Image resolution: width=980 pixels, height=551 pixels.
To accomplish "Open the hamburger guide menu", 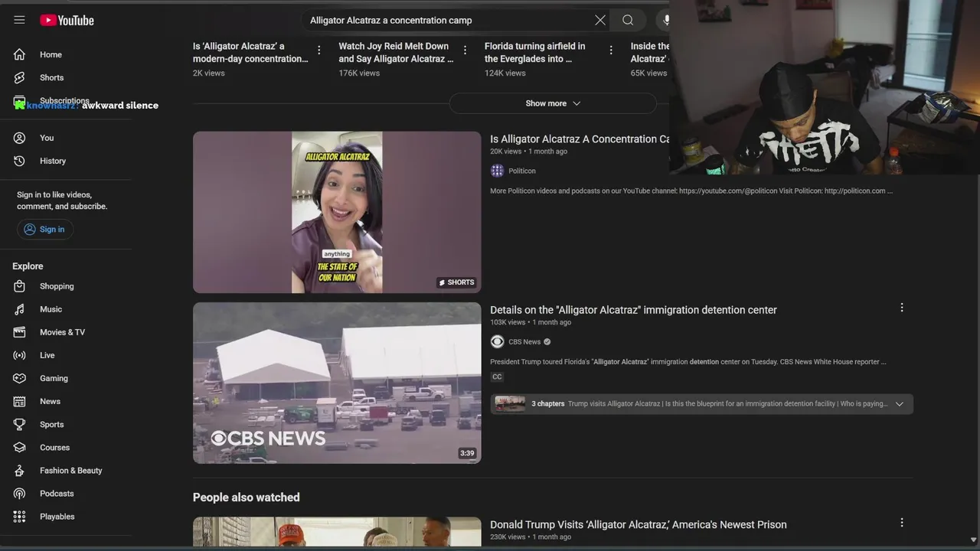I will point(19,20).
